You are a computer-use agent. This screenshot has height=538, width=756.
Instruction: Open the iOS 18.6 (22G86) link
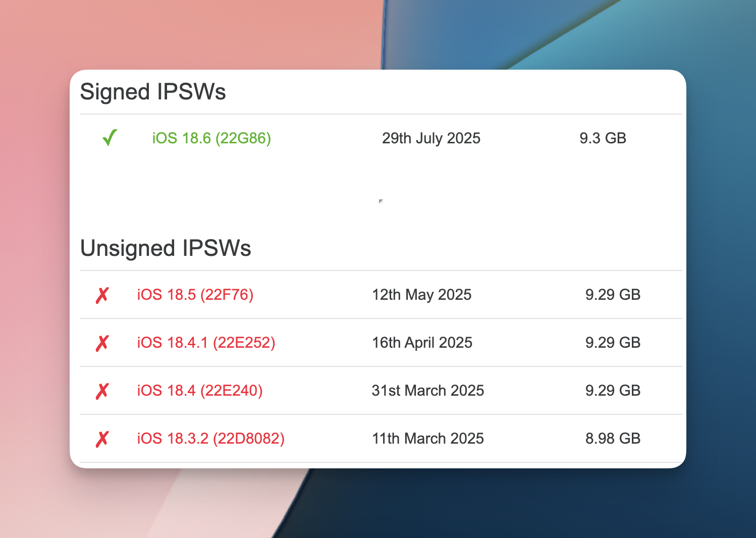pos(211,138)
